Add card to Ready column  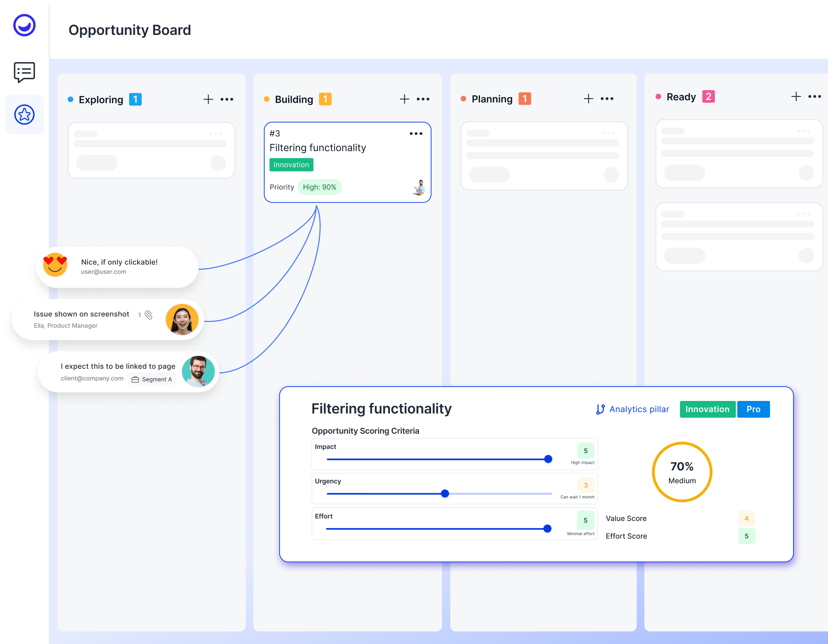tap(796, 96)
